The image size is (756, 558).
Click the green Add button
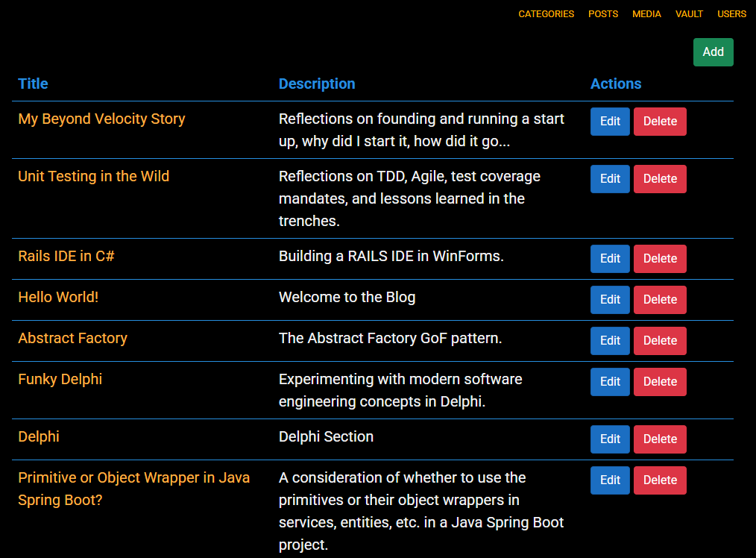tap(713, 52)
